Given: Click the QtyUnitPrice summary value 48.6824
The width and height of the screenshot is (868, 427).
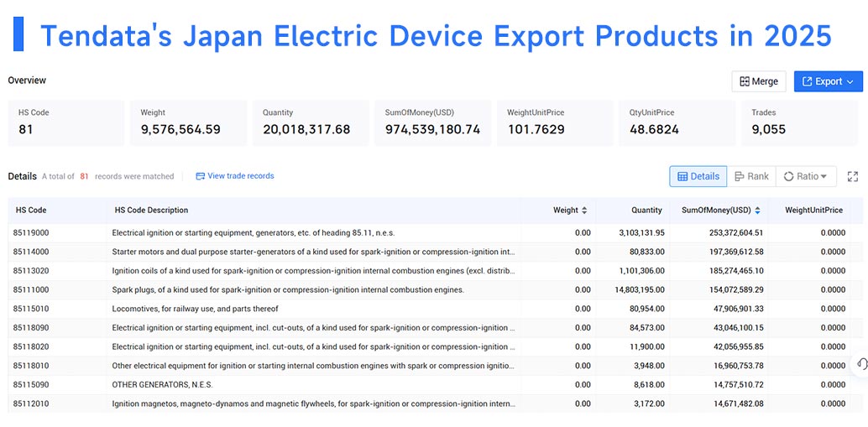Looking at the screenshot, I should 654,129.
